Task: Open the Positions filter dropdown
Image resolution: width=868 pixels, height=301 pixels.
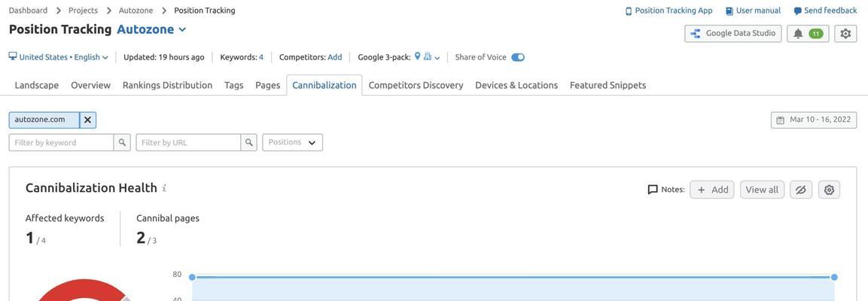Action: (x=292, y=142)
